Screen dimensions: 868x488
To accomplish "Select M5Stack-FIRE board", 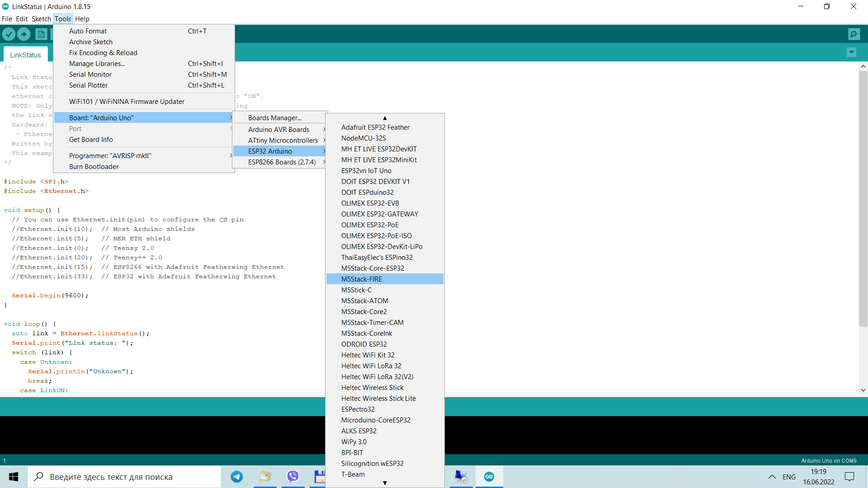I will tap(362, 279).
